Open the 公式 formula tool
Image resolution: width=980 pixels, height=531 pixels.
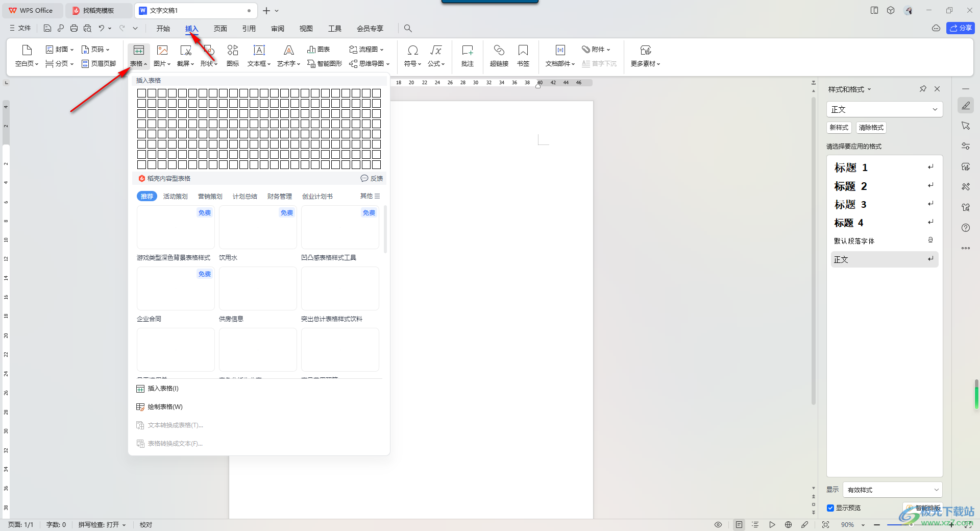(436, 56)
